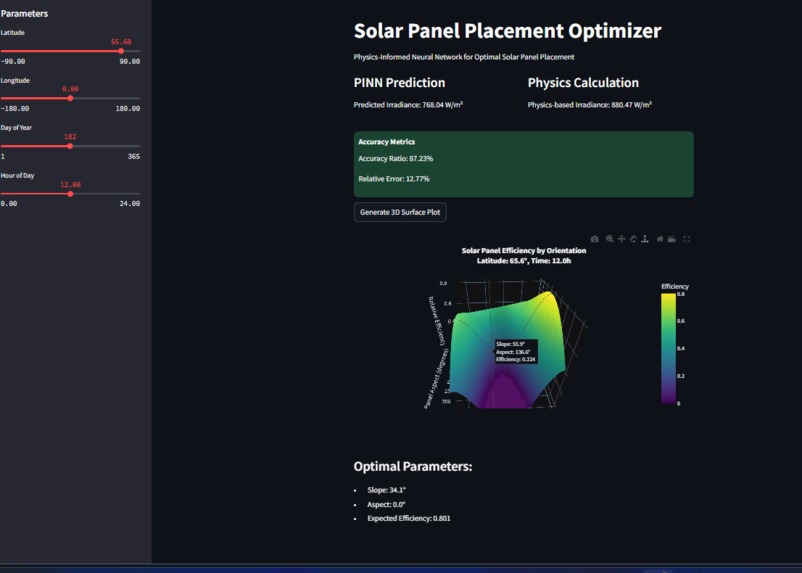Click the Day of Year value 182

pyautogui.click(x=70, y=137)
